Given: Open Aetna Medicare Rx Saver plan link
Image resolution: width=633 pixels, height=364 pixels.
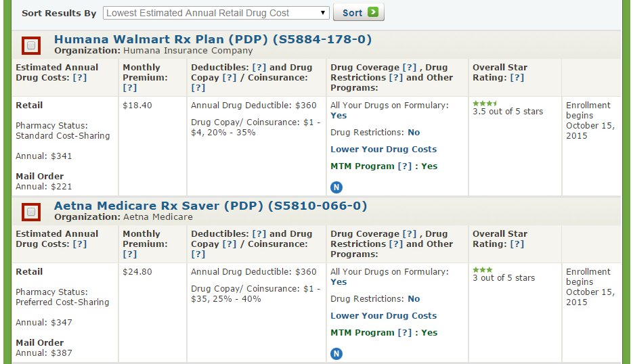Looking at the screenshot, I should (x=211, y=206).
